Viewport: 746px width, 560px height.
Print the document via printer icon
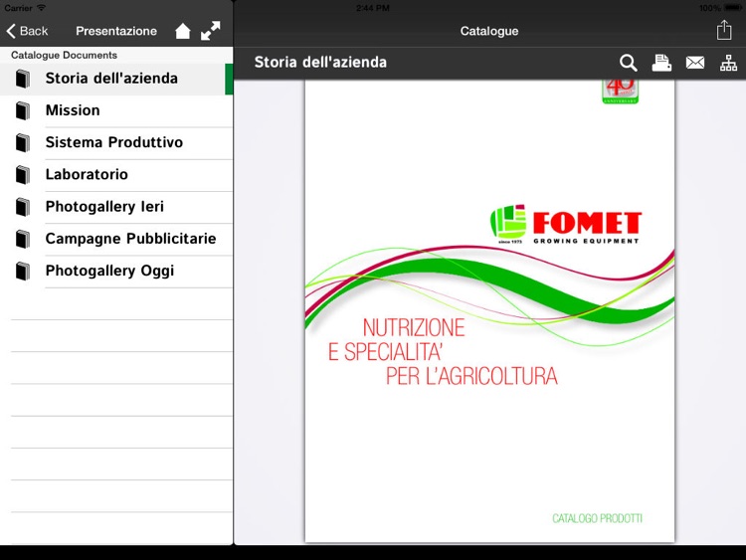pos(661,63)
